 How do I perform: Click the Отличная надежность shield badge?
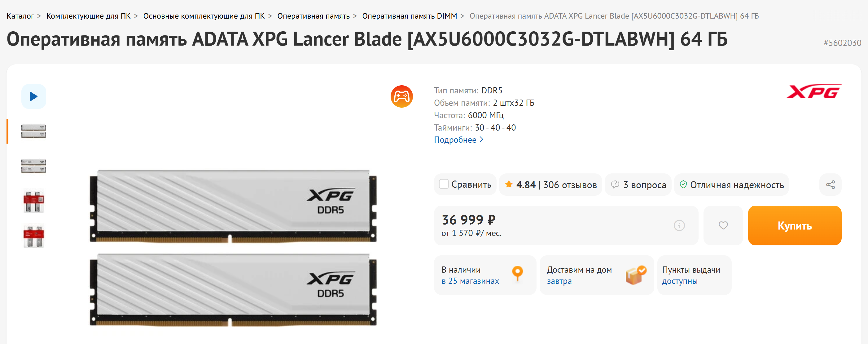pos(731,185)
